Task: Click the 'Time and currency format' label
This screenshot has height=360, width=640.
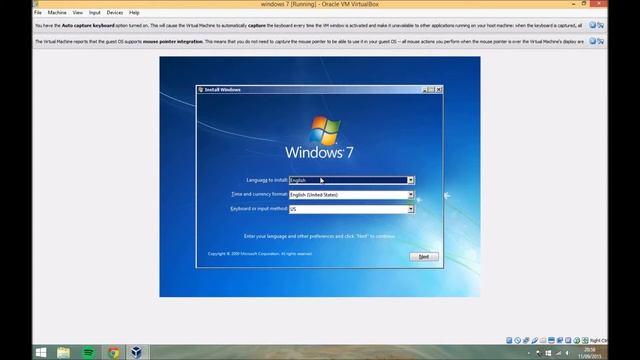Action: (260, 194)
